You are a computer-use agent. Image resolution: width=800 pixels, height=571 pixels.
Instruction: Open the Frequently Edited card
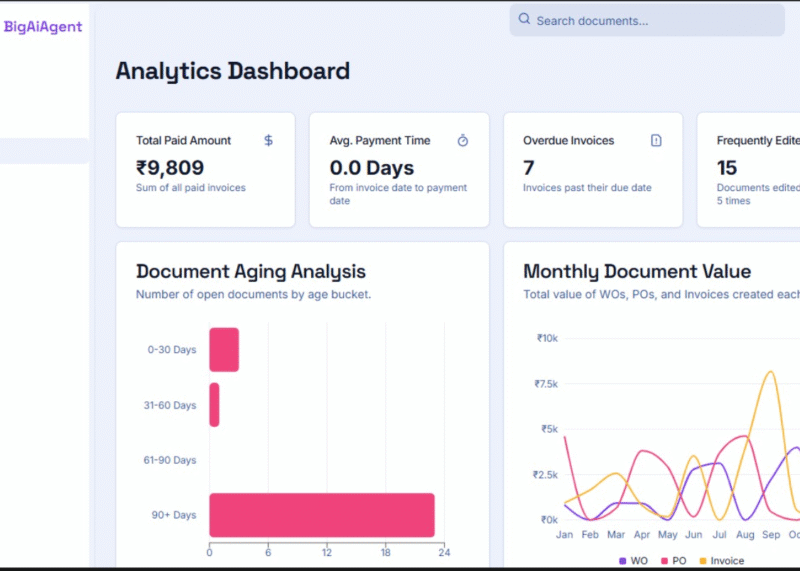click(750, 170)
